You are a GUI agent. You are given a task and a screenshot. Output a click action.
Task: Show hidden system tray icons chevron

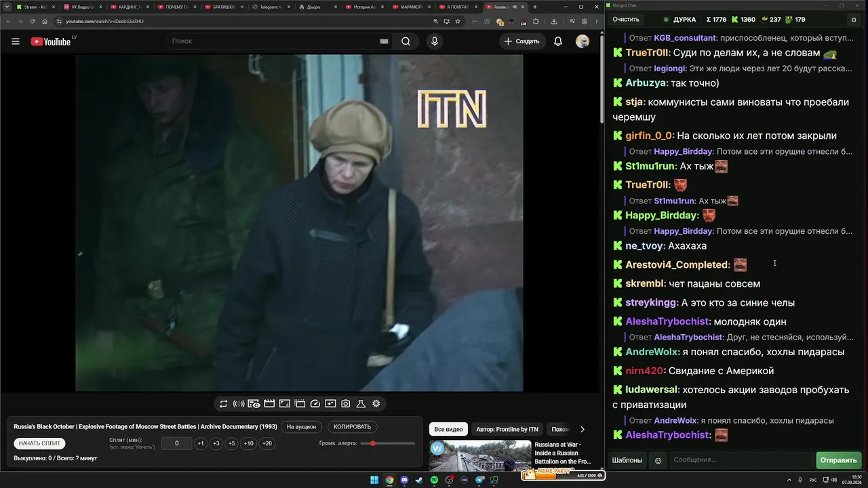[789, 480]
